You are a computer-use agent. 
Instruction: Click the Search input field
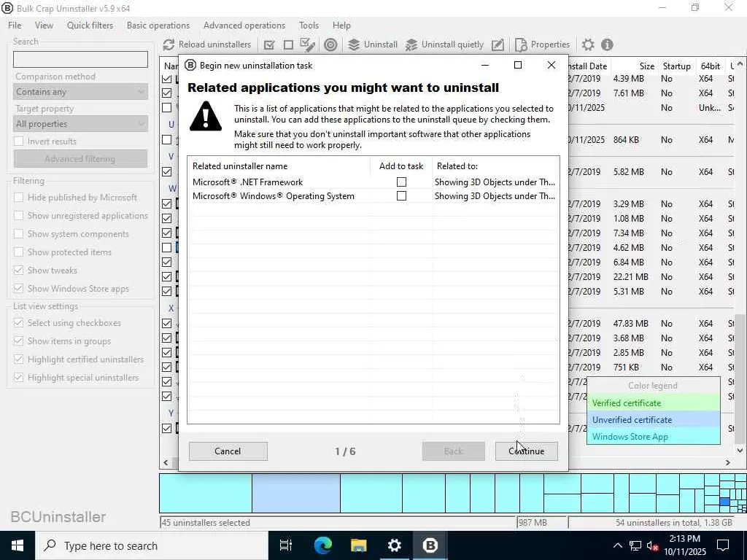(x=80, y=59)
